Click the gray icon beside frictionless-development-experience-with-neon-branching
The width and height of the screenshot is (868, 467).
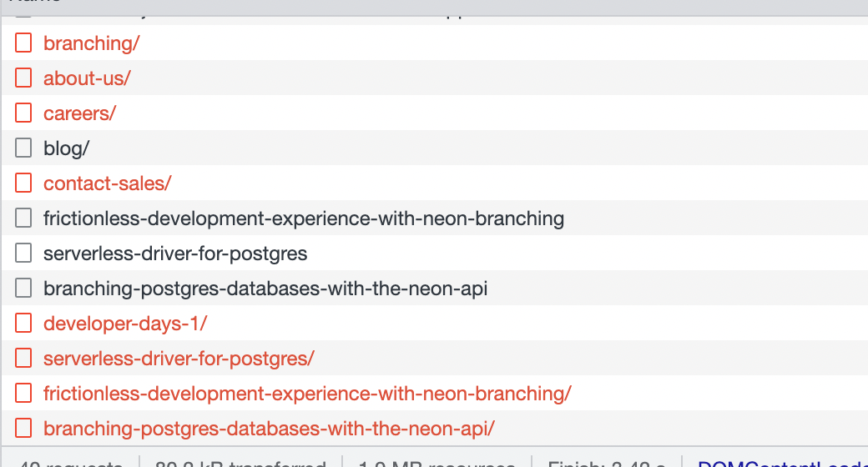[23, 218]
